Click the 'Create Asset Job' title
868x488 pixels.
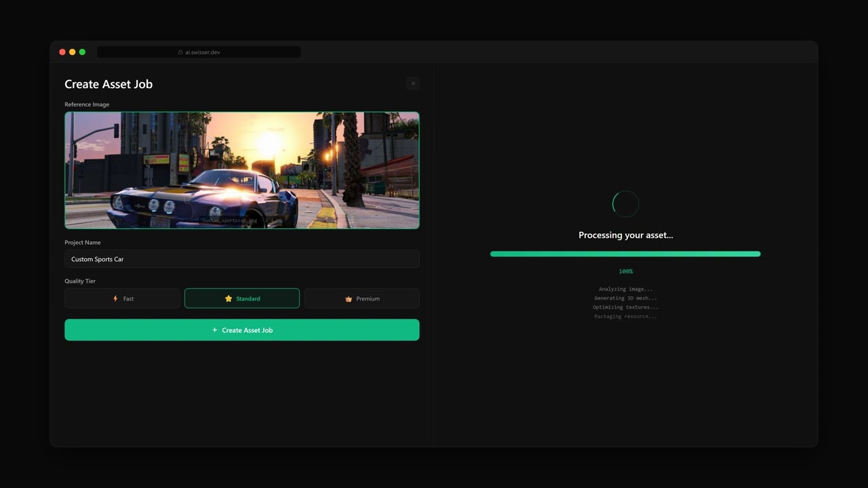[x=108, y=84]
